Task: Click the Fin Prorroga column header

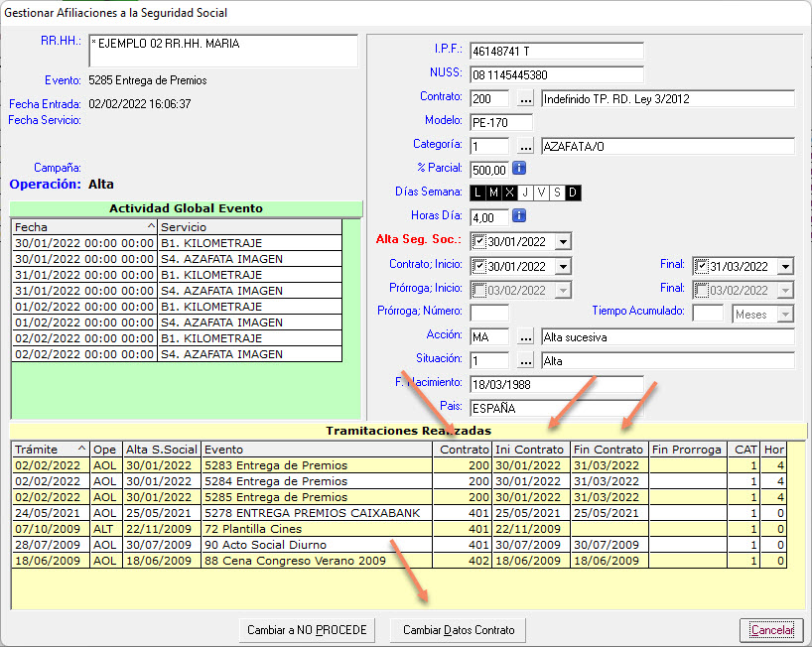Action: pos(688,450)
